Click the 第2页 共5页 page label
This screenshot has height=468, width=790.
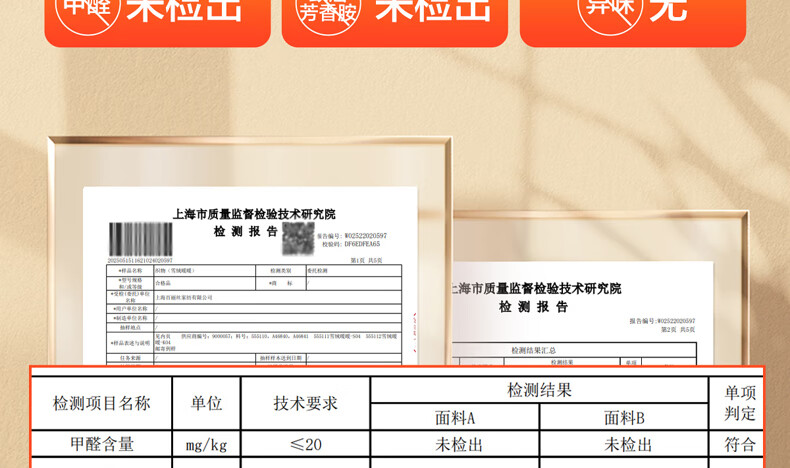tap(678, 329)
